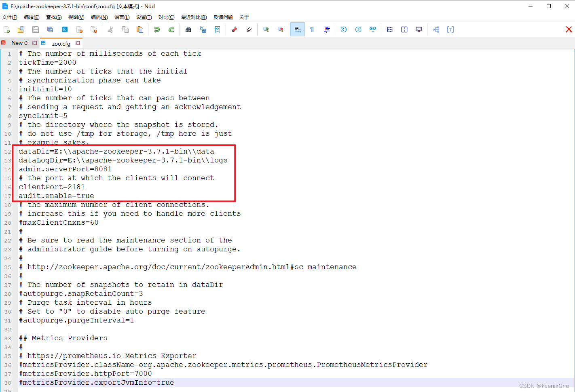Click the line 'admin.serverPort=8081'

65,169
